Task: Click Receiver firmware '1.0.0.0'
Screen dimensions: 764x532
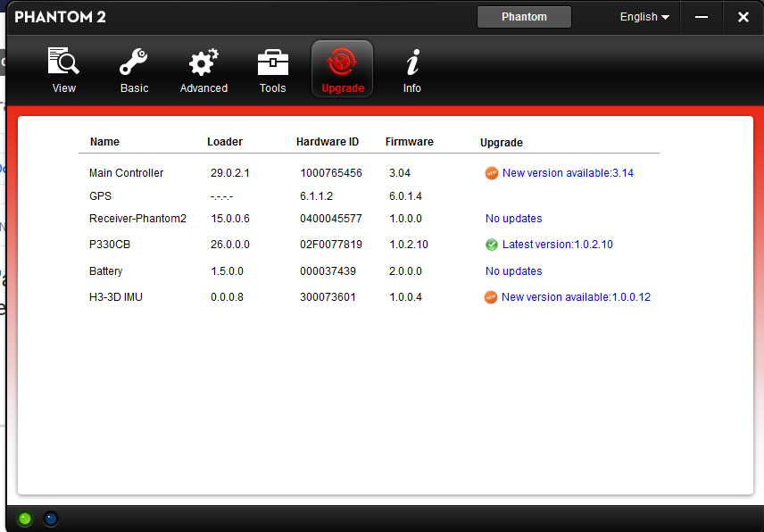Action: [x=405, y=219]
